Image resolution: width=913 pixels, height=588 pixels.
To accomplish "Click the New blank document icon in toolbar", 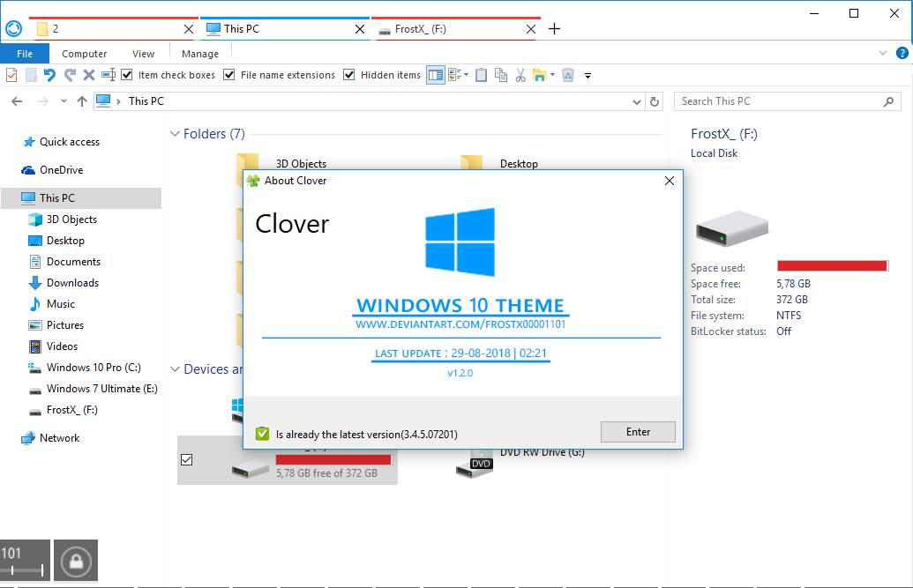I will tap(32, 75).
